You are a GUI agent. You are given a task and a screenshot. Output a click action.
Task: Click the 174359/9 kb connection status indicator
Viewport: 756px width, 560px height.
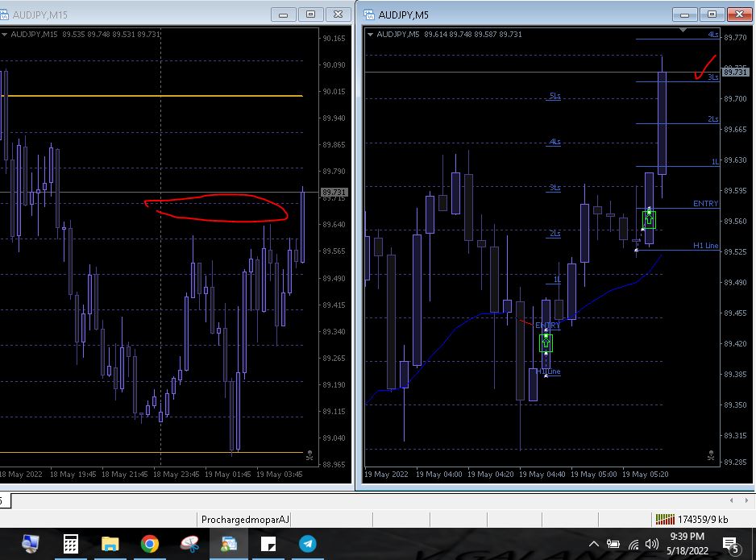[x=692, y=520]
